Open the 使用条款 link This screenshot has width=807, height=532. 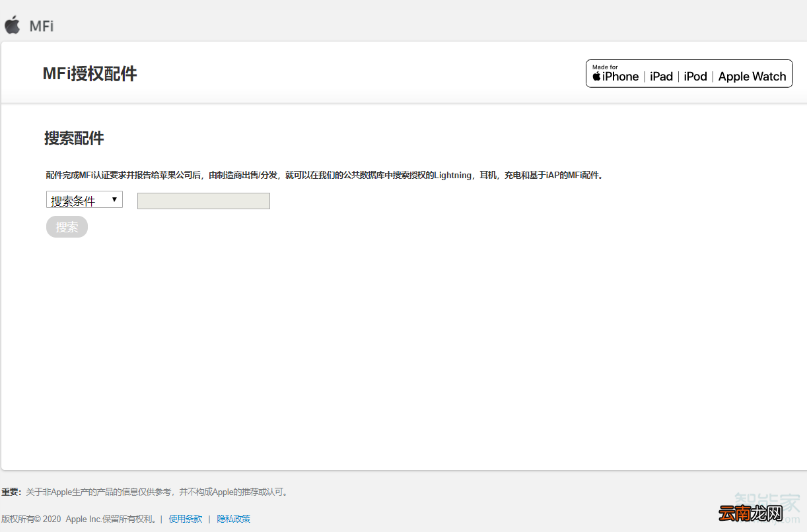(x=186, y=519)
